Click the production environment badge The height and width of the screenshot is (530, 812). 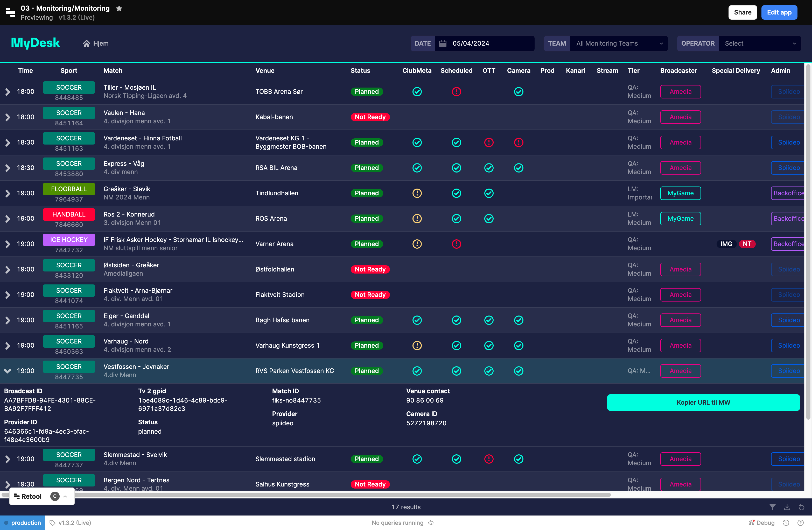pos(23,523)
